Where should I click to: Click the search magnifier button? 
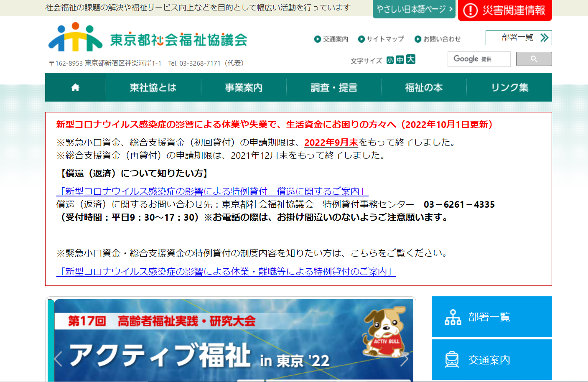click(x=534, y=59)
